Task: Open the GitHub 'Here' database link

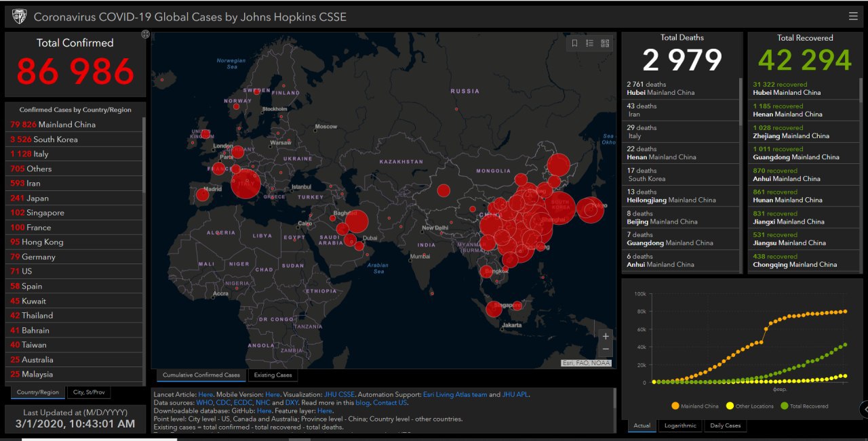Action: tap(264, 411)
